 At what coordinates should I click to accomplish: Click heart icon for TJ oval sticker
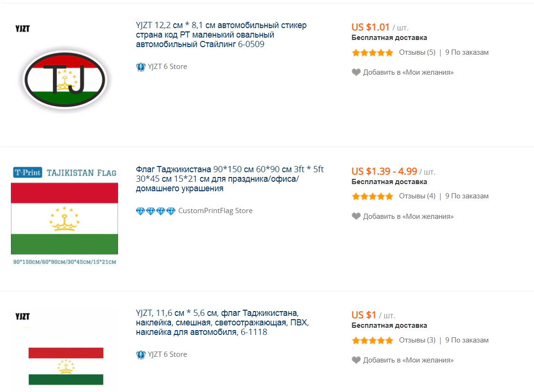coord(356,72)
